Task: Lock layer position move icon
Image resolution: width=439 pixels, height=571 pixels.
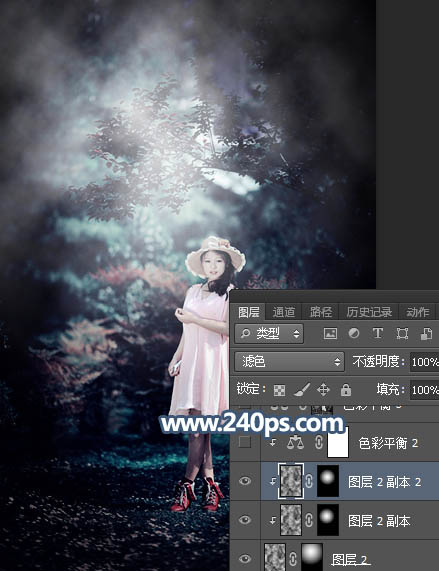Action: click(323, 390)
